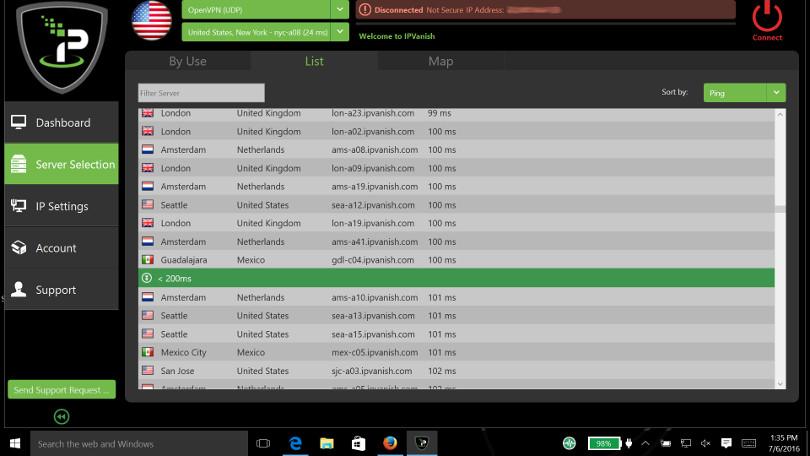Open Task View in taskbar
The image size is (810, 456).
coord(263,443)
